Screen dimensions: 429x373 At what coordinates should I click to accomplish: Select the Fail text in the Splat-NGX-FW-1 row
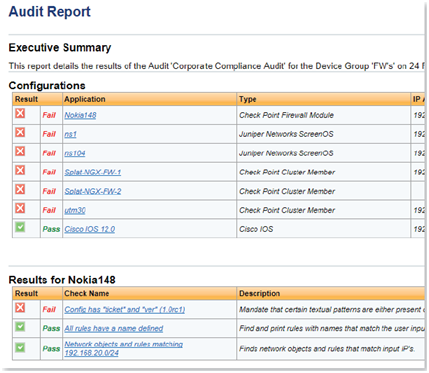point(49,172)
